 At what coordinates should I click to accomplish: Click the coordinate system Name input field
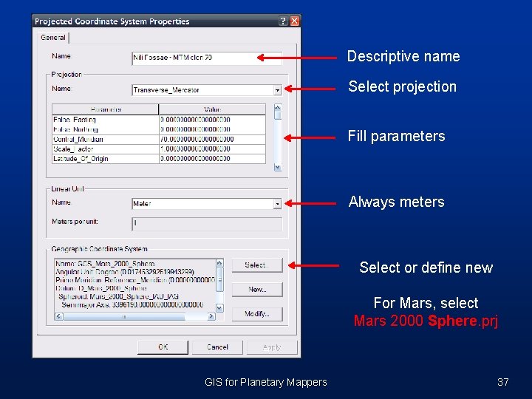pyautogui.click(x=207, y=58)
